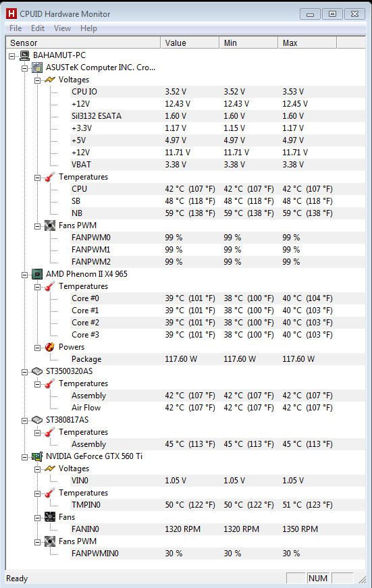Select the Package power row

(x=217, y=359)
